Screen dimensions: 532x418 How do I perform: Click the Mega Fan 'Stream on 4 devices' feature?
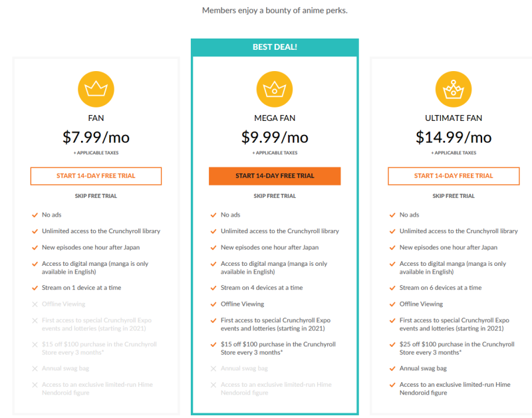pos(261,288)
